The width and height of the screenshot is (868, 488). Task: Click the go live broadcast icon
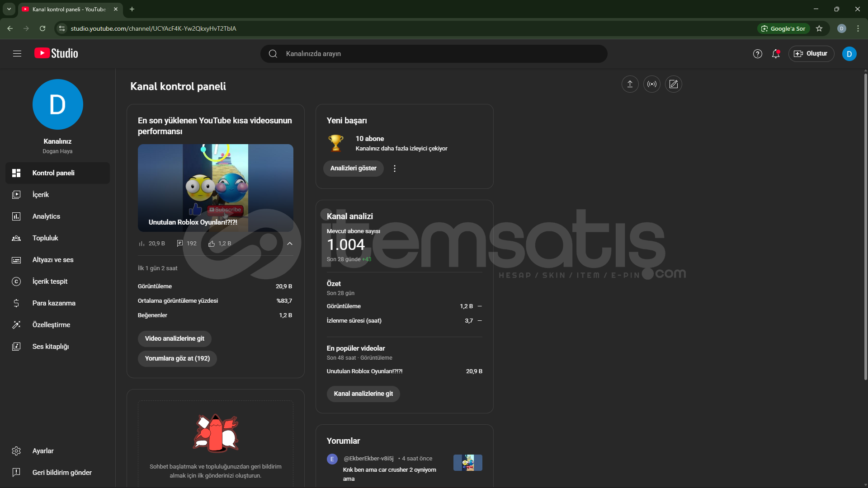[651, 84]
